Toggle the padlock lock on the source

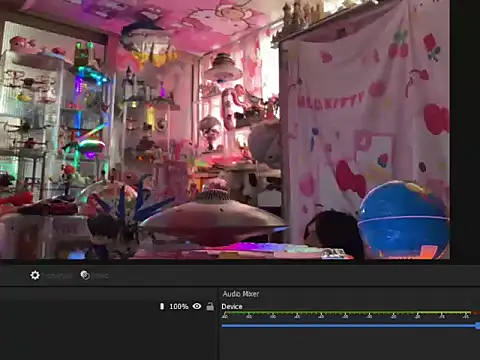(x=210, y=306)
